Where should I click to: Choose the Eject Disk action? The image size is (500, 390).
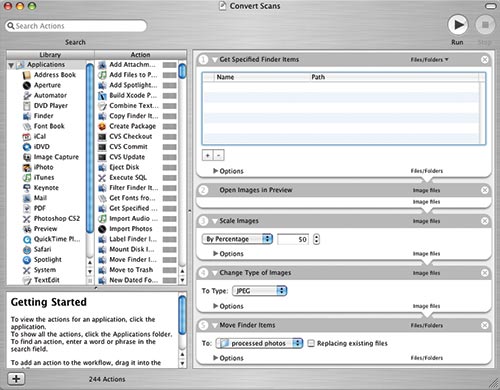(x=124, y=167)
